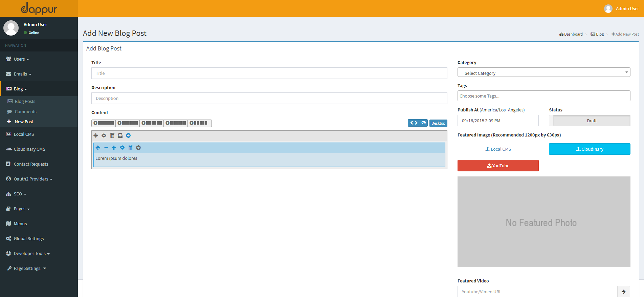Expand the Pages sidebar menu
The height and width of the screenshot is (297, 644).
39,209
